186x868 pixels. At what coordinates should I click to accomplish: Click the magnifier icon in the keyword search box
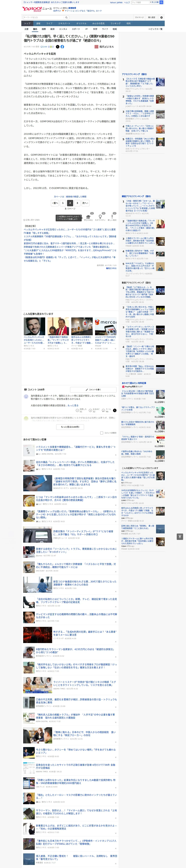pyautogui.click(x=66, y=18)
